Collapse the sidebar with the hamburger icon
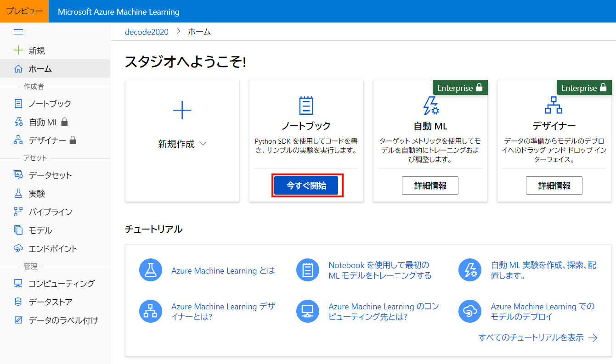616x364 pixels. click(x=18, y=32)
